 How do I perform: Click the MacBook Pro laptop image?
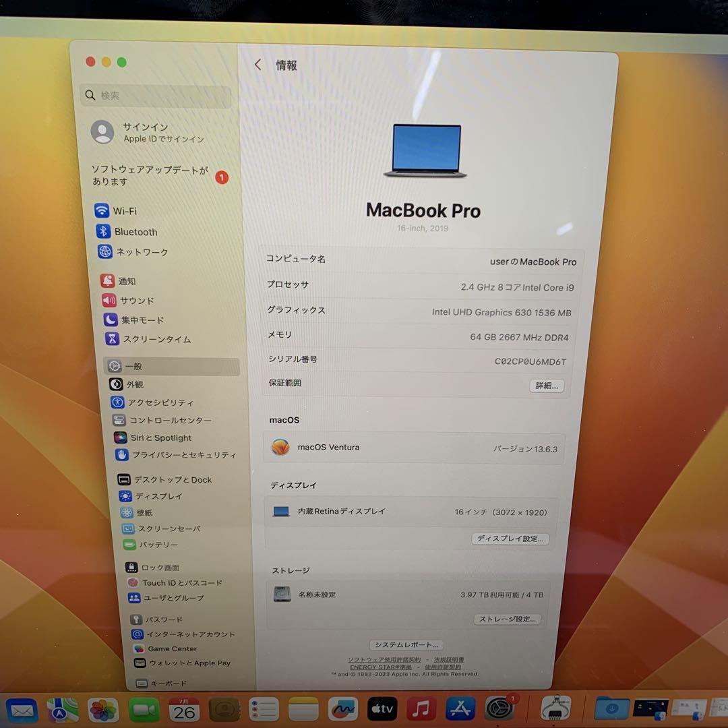[x=425, y=150]
